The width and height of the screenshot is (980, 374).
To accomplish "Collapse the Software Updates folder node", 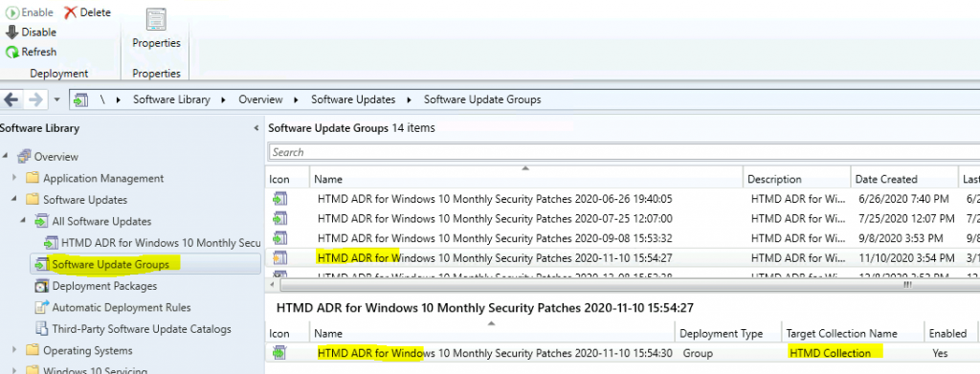I will click(x=15, y=200).
